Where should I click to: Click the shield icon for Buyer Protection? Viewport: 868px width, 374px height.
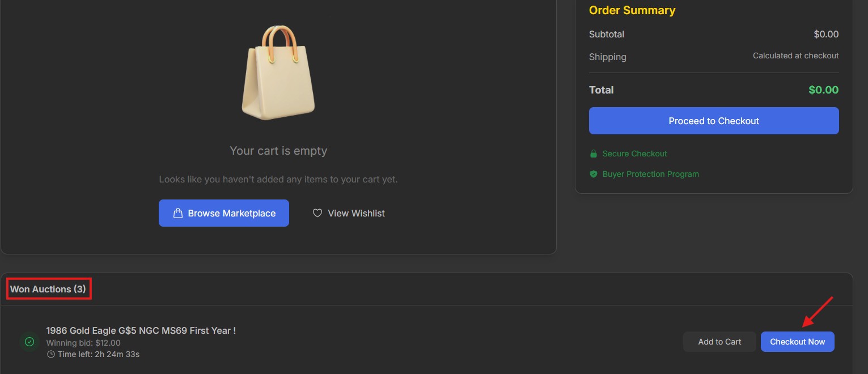coord(594,174)
